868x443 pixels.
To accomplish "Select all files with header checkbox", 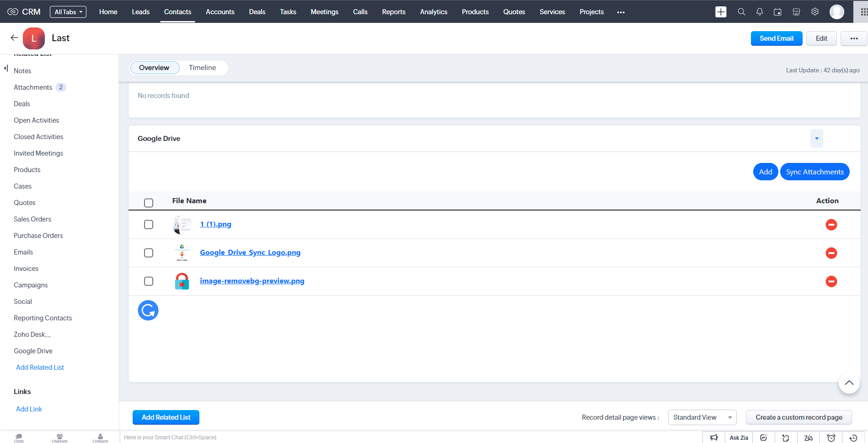I will pyautogui.click(x=149, y=203).
